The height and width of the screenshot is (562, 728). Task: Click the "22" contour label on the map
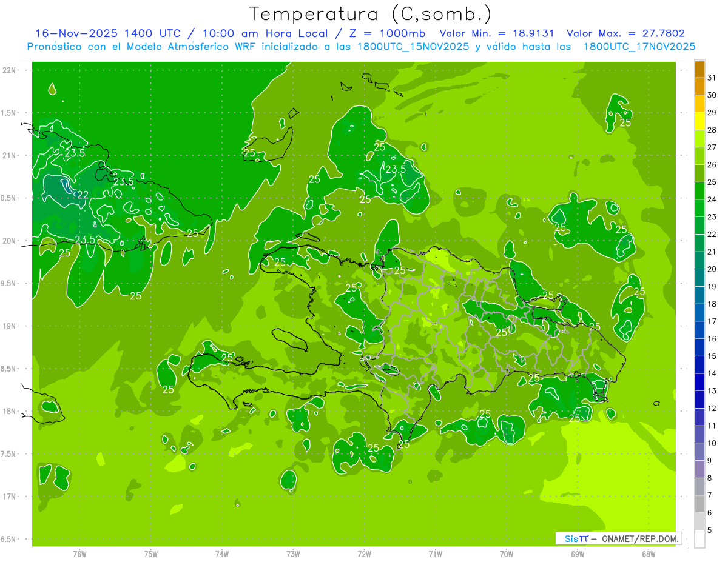coord(83,195)
